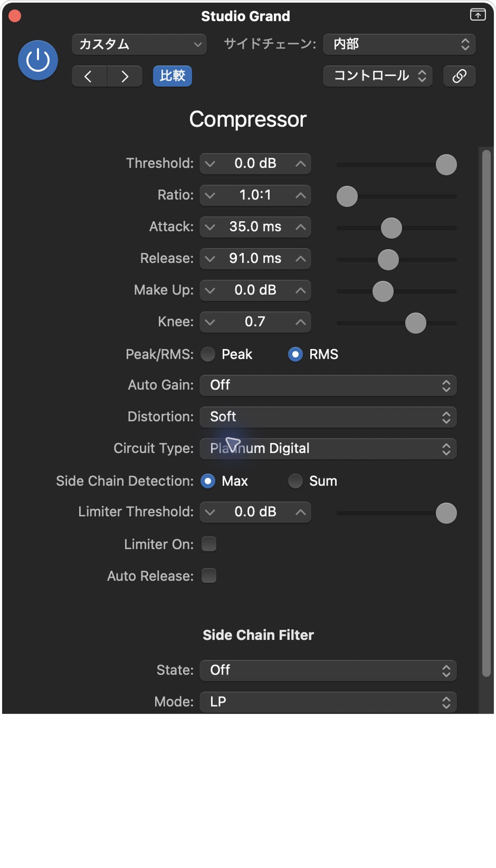The height and width of the screenshot is (868, 496).
Task: Open Circuit Type Platinum Digital dropdown
Action: [328, 449]
